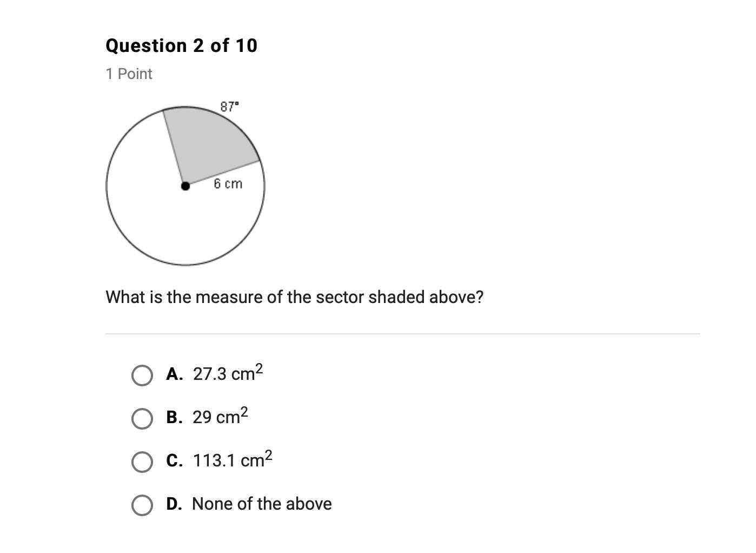Click the "1 Point" label
Image resolution: width=756 pixels, height=553 pixels.
129,74
